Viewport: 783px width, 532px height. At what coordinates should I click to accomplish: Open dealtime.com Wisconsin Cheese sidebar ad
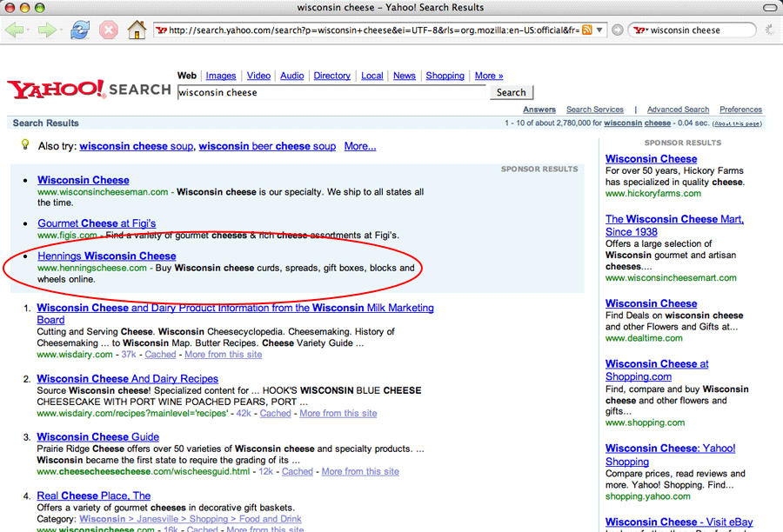[x=651, y=303]
